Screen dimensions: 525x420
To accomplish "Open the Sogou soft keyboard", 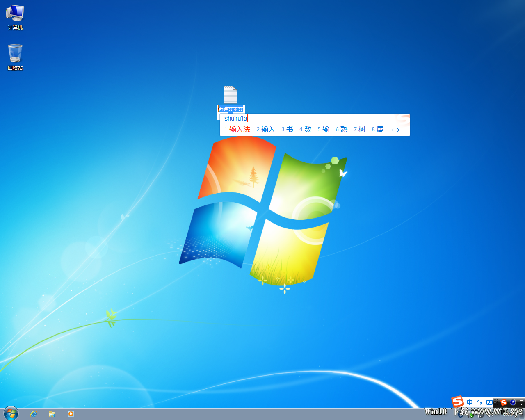I will (489, 402).
